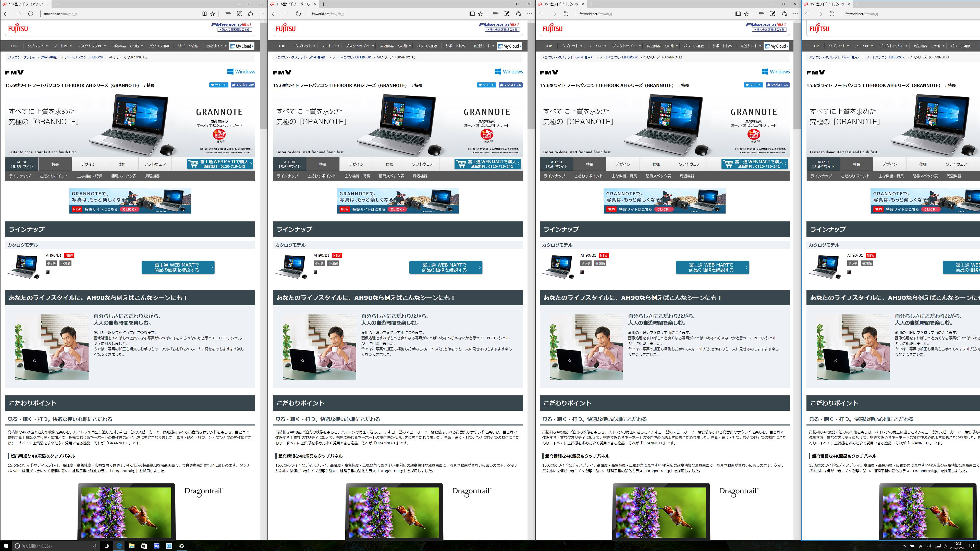The image size is (980, 551).
Task: Select the デザイン tab in the leftmost window
Action: click(x=88, y=164)
